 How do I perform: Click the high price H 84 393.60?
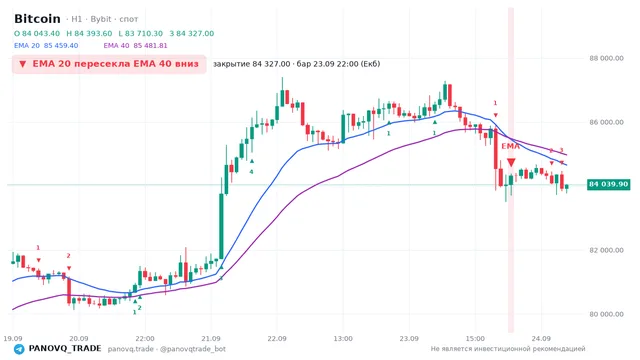[x=89, y=33]
